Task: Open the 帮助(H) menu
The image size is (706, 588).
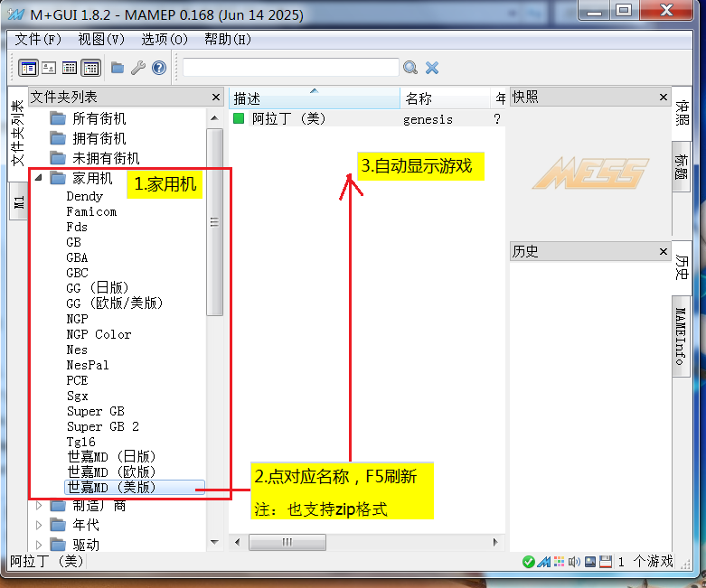Action: point(228,40)
